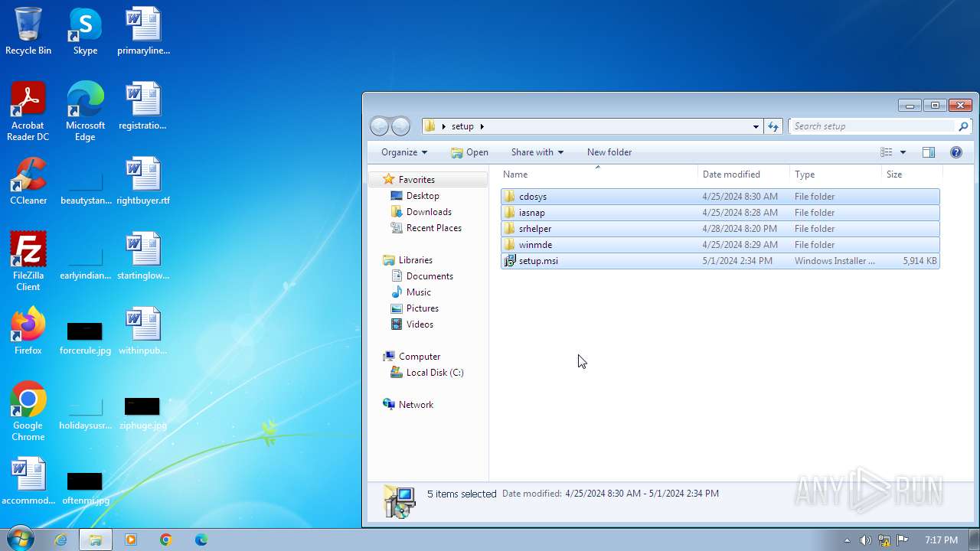The image size is (980, 551).
Task: Go to Desktop in Favorites
Action: (423, 196)
